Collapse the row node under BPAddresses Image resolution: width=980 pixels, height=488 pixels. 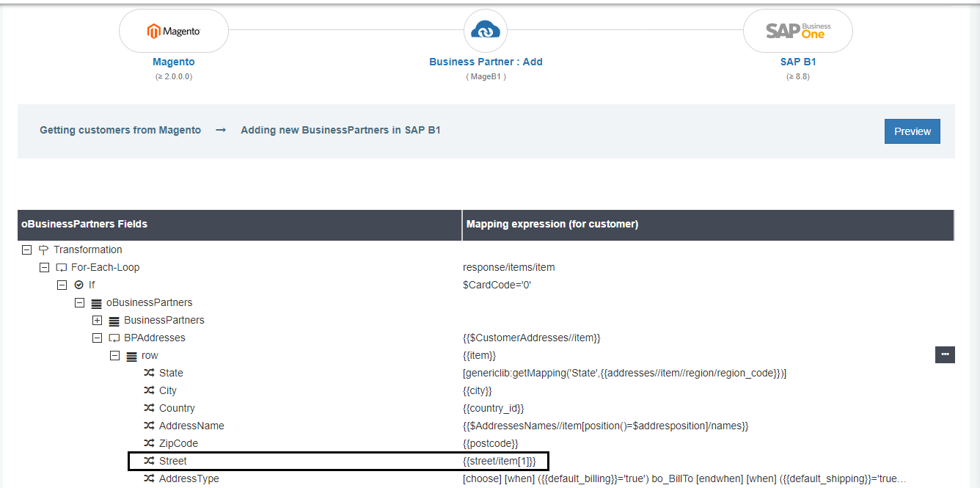tap(114, 355)
